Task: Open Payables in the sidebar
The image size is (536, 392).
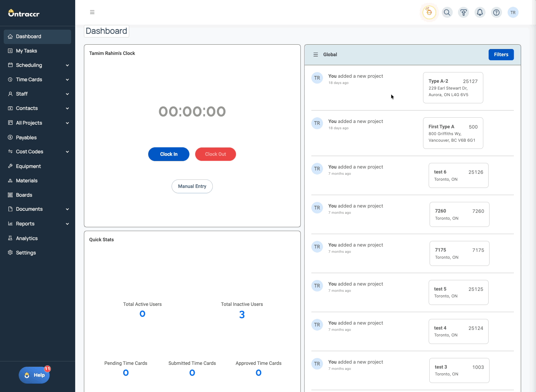Action: pos(37,137)
